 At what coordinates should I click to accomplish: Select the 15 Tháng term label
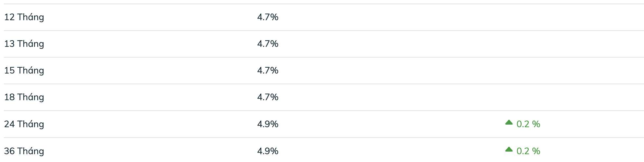click(x=24, y=71)
